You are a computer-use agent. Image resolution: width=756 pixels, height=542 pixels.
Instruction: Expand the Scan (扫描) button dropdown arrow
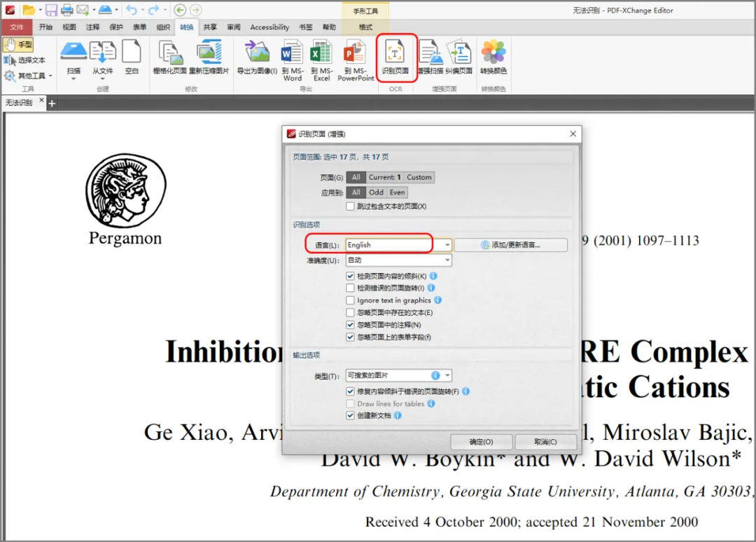(73, 78)
